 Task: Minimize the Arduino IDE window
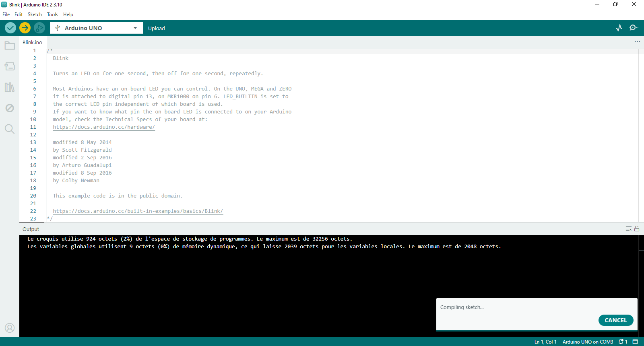pos(597,4)
